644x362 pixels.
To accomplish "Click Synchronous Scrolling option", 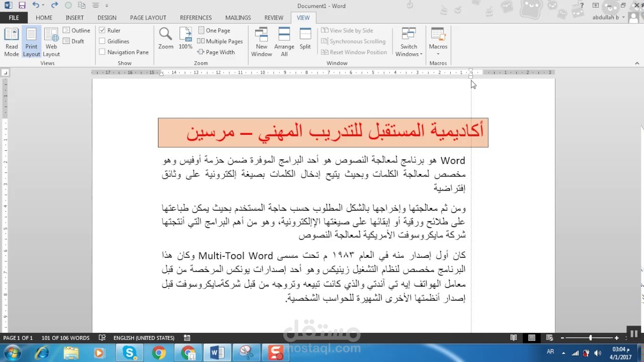I will pyautogui.click(x=353, y=41).
